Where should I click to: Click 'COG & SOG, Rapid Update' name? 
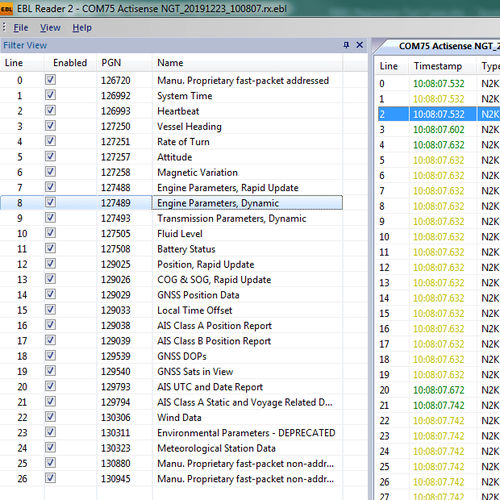pos(214,280)
